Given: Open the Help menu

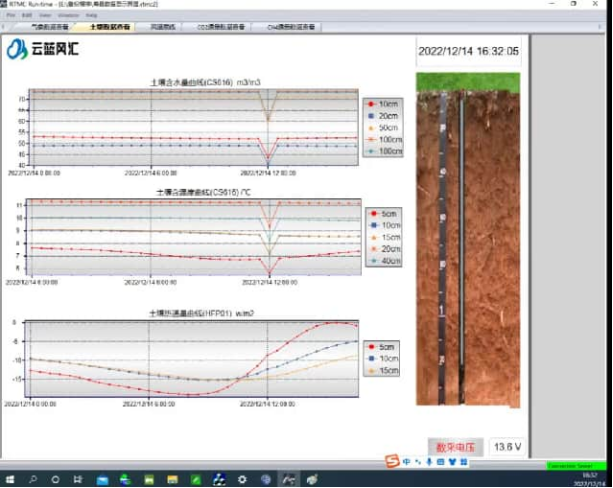Looking at the screenshot, I should tap(91, 16).
